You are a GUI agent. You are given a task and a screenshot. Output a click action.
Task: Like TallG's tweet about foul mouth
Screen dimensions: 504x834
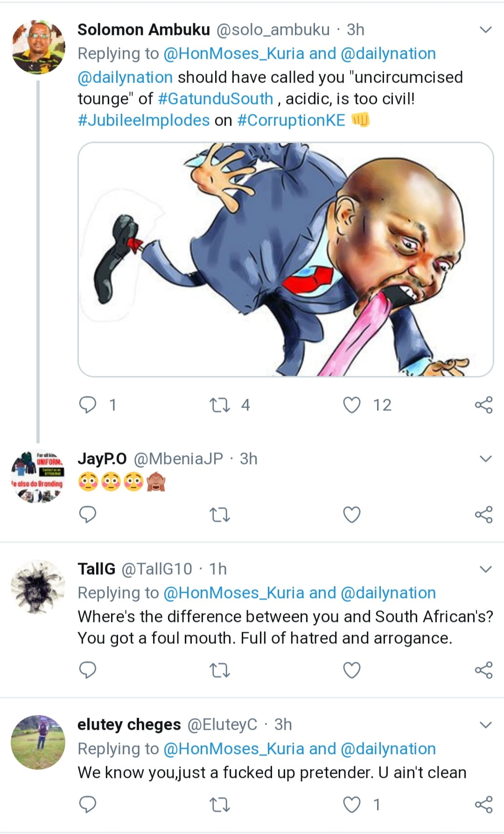tap(352, 671)
